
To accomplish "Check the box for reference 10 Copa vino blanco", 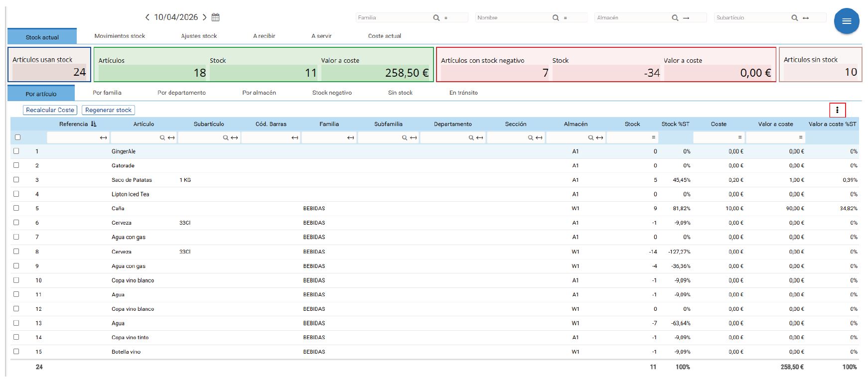I will coord(16,280).
